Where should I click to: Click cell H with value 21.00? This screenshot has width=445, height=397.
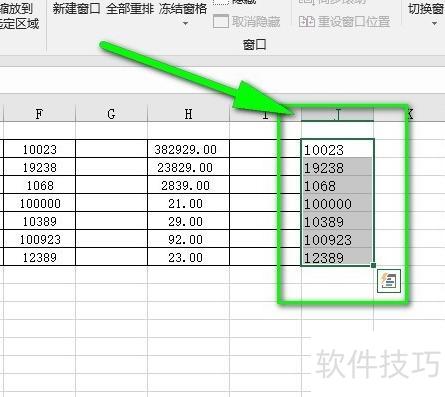188,203
